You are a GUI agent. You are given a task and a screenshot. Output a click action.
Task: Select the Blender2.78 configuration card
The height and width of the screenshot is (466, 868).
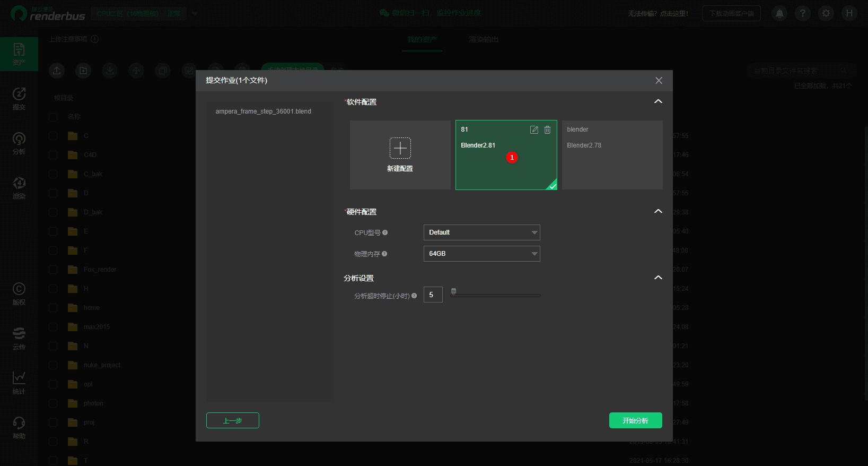point(612,155)
